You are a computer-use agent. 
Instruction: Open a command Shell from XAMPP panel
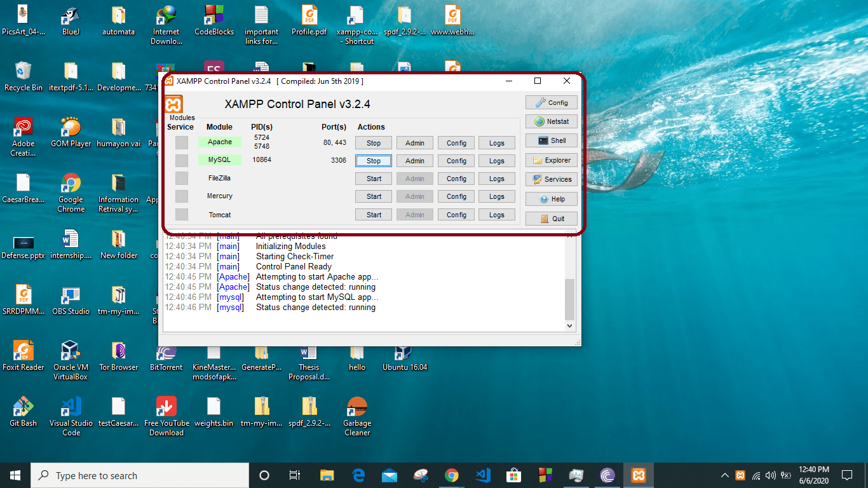[x=550, y=140]
